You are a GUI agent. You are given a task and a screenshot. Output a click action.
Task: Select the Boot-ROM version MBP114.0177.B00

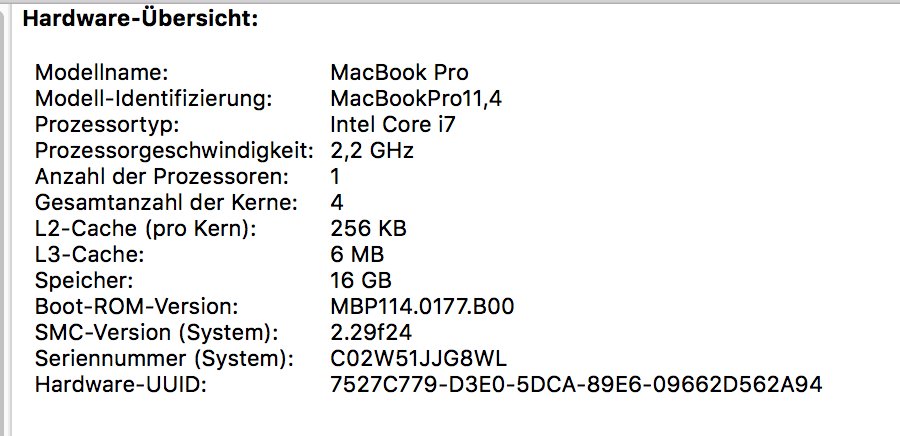(x=422, y=307)
